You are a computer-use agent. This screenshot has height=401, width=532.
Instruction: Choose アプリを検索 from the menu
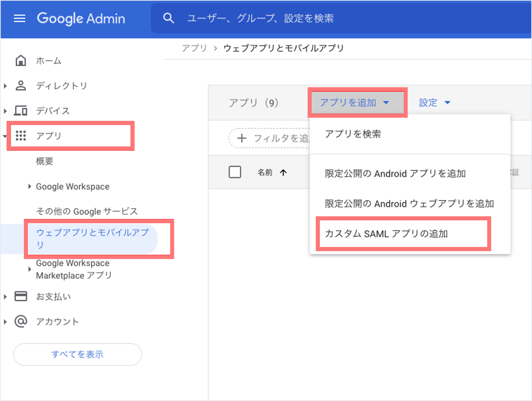(410, 134)
